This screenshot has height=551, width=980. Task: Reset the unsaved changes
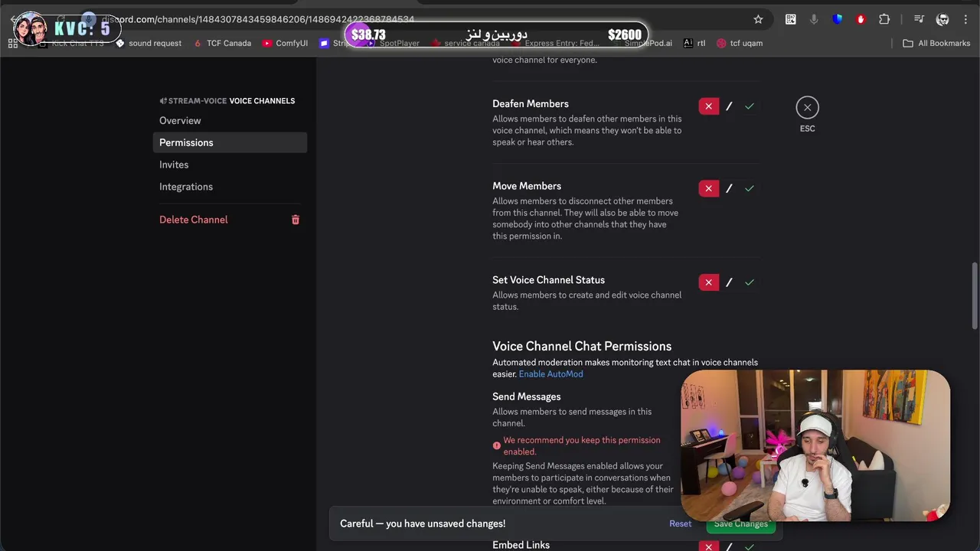pyautogui.click(x=680, y=523)
